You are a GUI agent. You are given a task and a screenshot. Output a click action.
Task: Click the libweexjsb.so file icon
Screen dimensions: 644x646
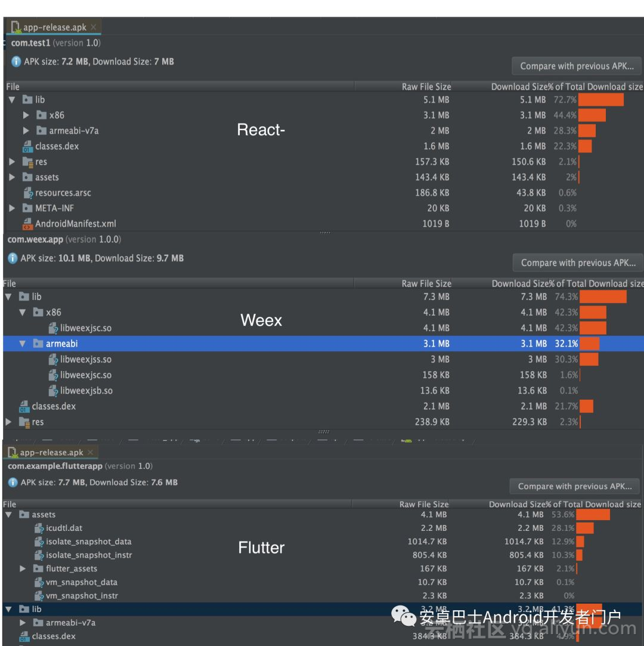[x=53, y=391]
